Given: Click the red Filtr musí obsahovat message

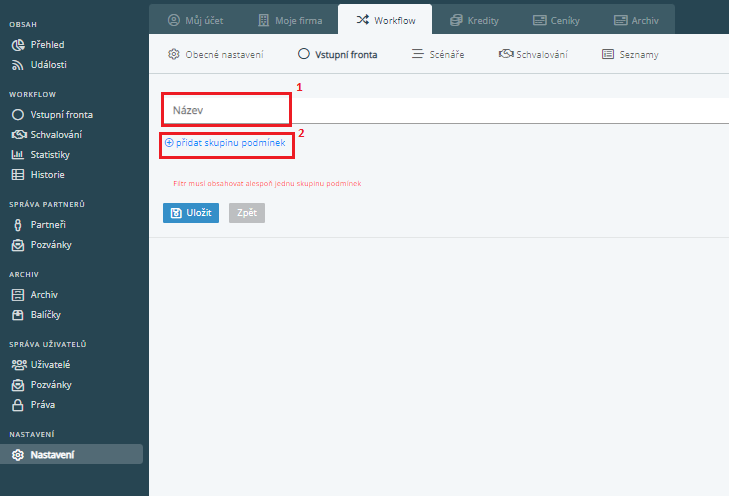Looking at the screenshot, I should [267, 184].
